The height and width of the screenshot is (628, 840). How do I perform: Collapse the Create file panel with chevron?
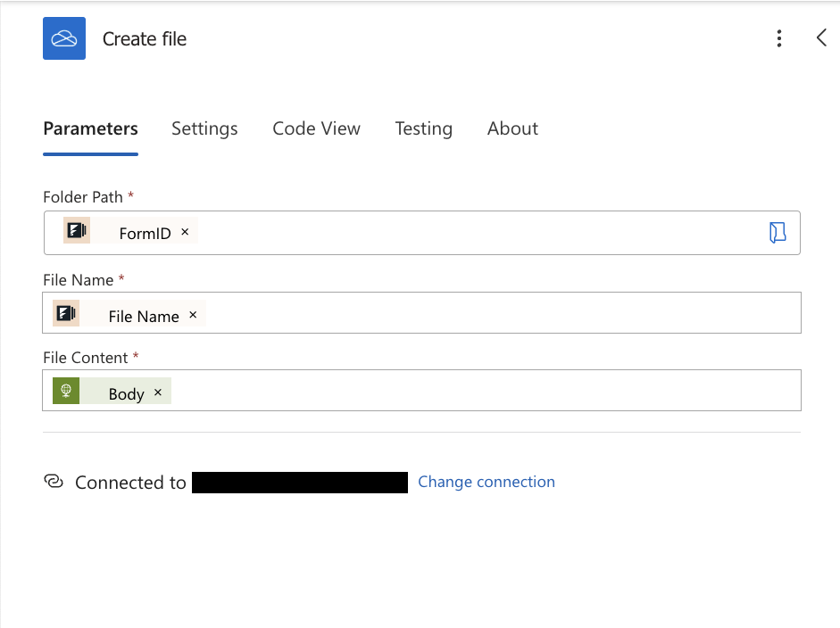[821, 37]
